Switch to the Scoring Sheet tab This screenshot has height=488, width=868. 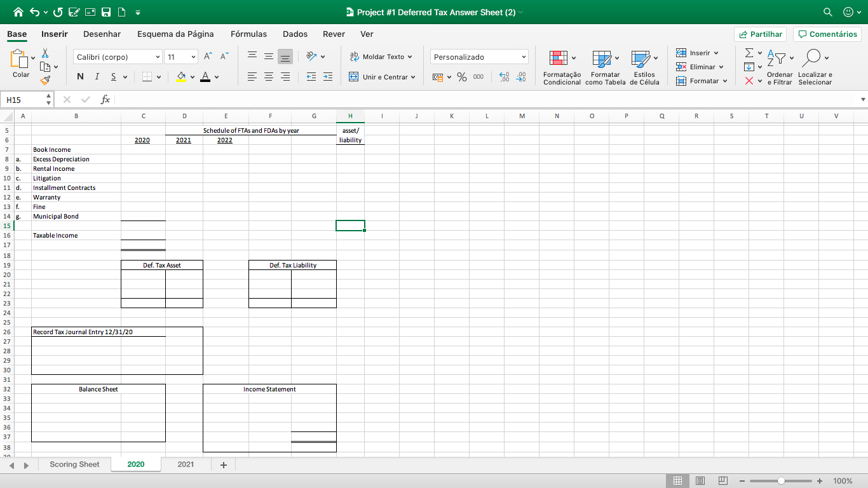pos(74,464)
